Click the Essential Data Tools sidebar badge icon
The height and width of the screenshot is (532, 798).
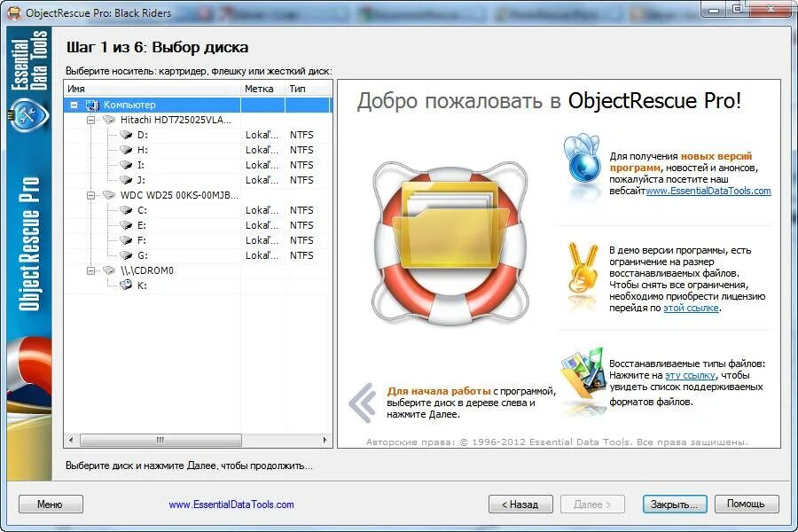28,114
